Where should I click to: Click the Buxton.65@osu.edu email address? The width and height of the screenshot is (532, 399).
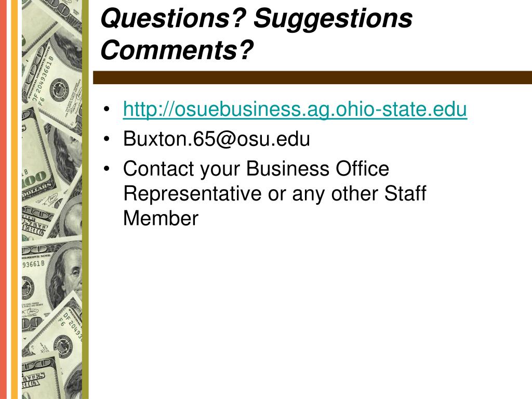[217, 139]
